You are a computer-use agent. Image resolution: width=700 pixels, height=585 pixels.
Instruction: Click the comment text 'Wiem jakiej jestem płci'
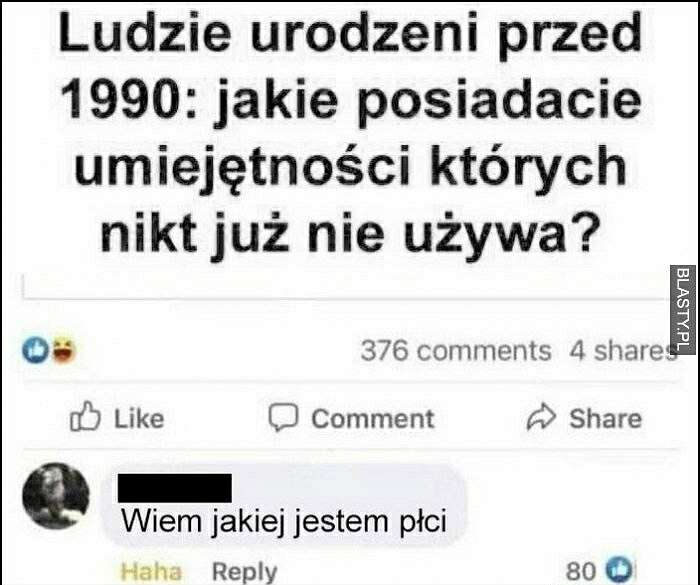click(284, 522)
